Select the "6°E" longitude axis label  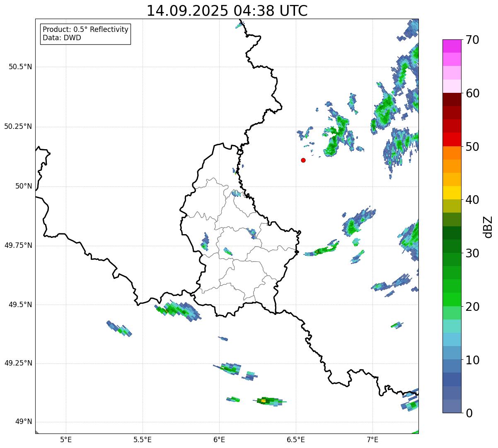point(219,439)
